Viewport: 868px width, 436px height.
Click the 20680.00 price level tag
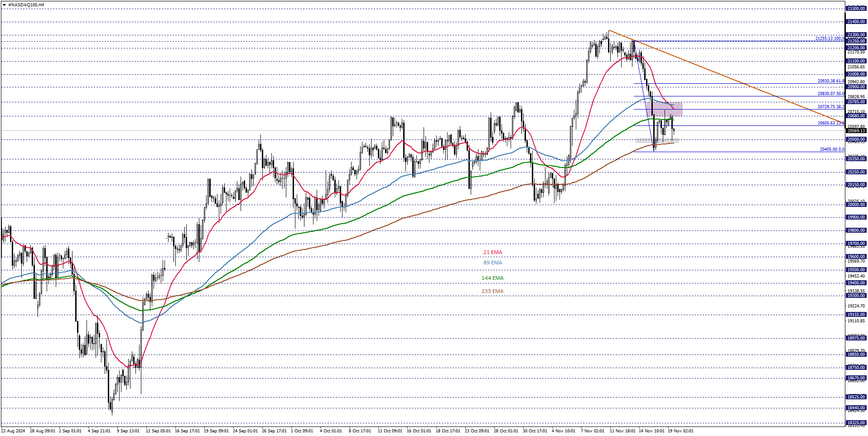coord(856,116)
